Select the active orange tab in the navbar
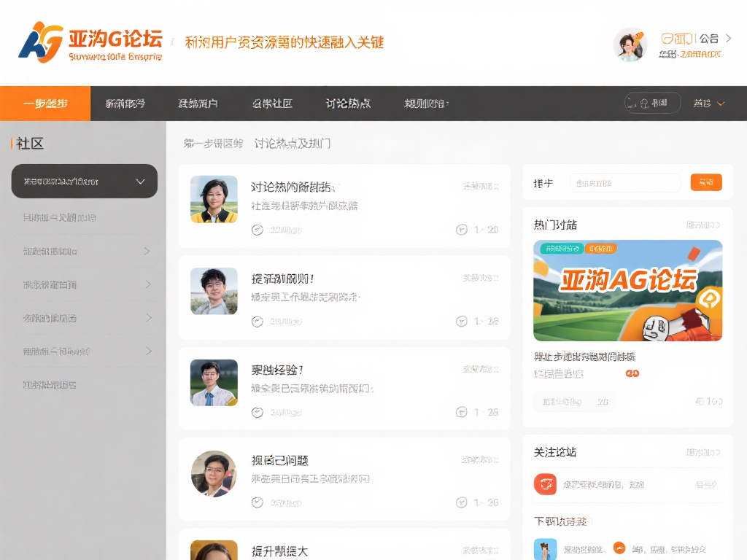Image resolution: width=747 pixels, height=560 pixels. pos(44,103)
